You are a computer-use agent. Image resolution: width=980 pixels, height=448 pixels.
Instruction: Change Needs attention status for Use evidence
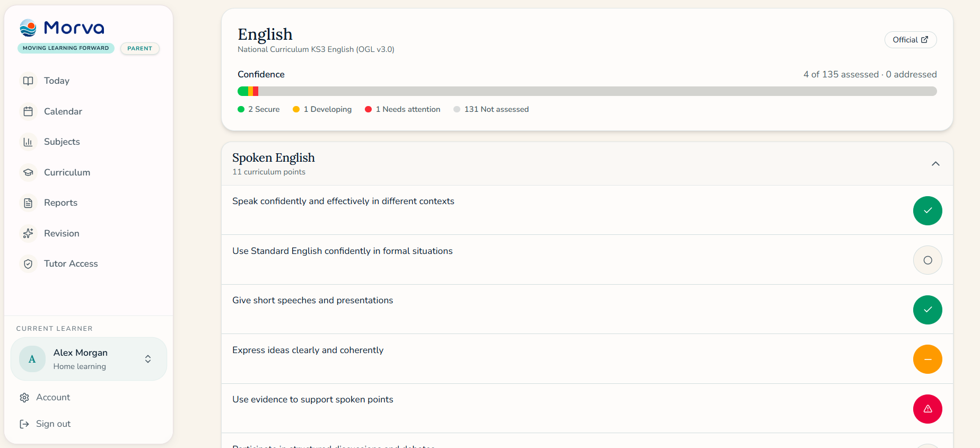[927, 409]
